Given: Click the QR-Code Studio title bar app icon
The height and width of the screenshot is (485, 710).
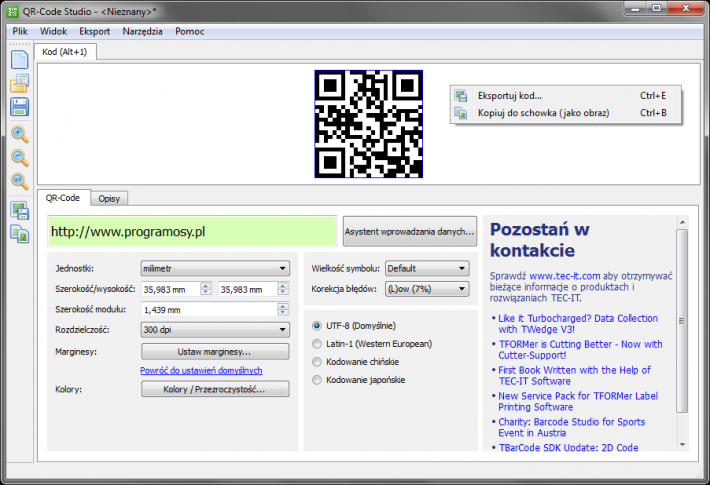Looking at the screenshot, I should point(13,11).
